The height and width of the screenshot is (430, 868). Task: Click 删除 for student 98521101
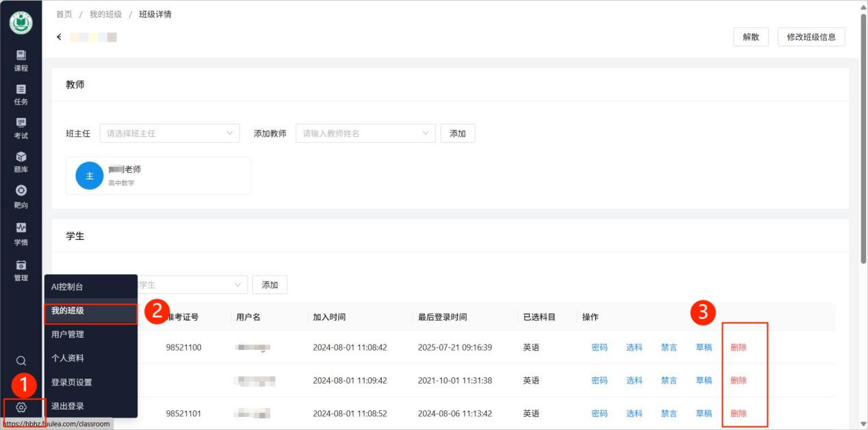pyautogui.click(x=739, y=414)
